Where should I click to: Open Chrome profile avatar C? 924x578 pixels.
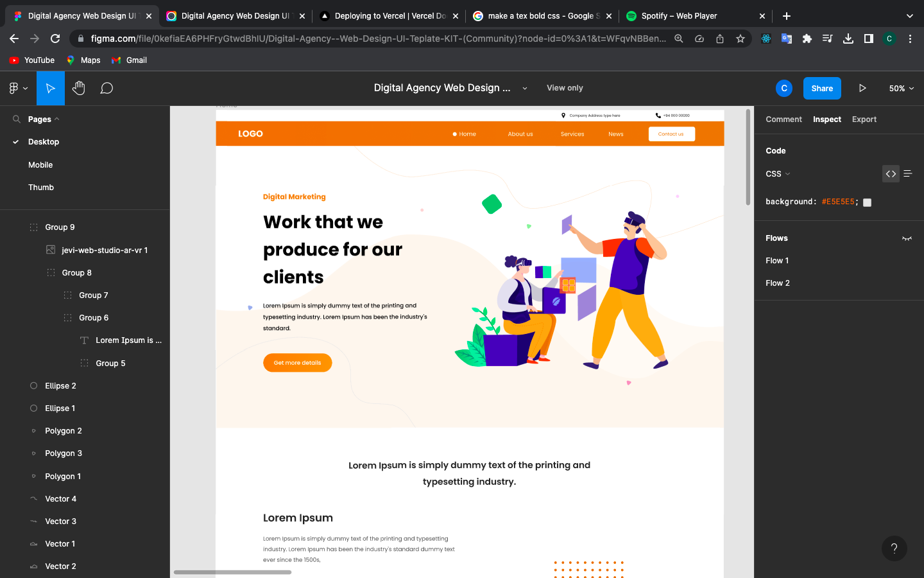click(889, 39)
